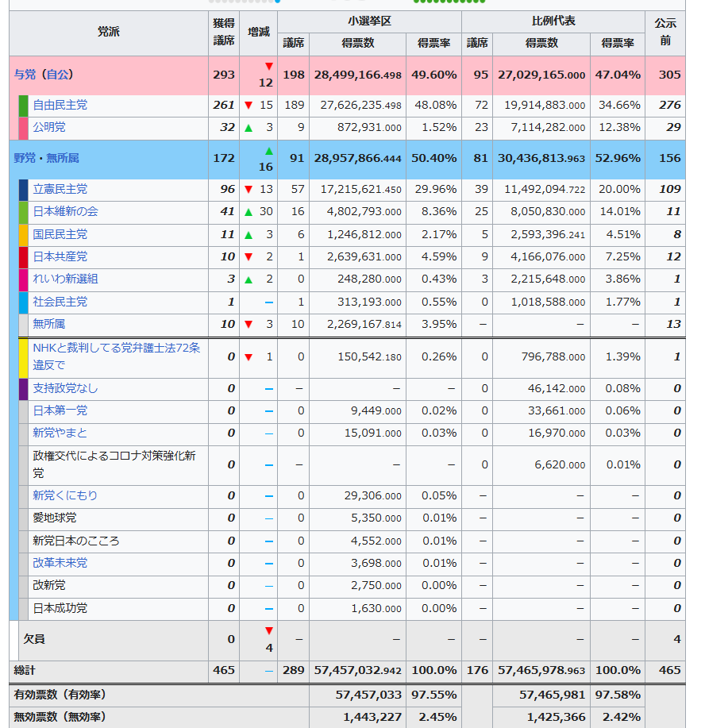This screenshot has width=705, height=728.
Task: Select the 新党日本のこころ row label
Action: 76,541
